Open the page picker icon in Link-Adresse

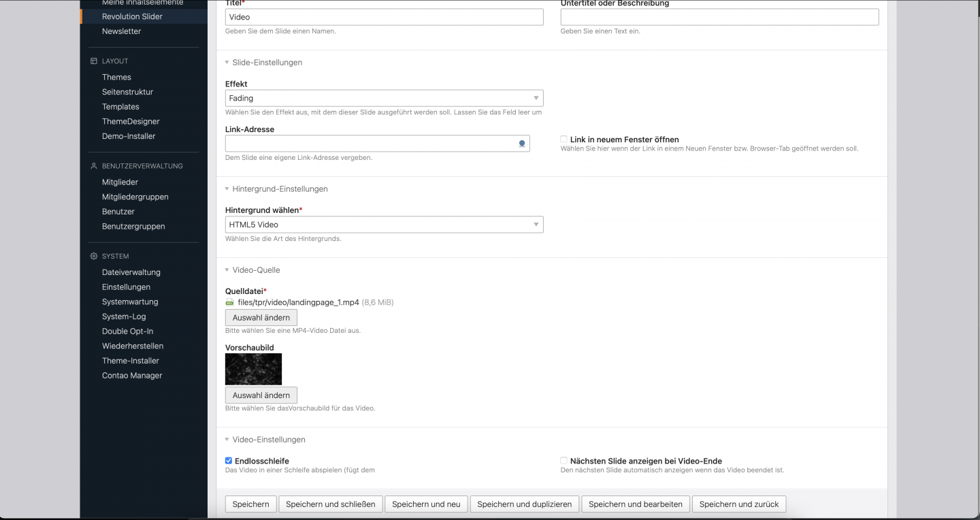(x=522, y=144)
